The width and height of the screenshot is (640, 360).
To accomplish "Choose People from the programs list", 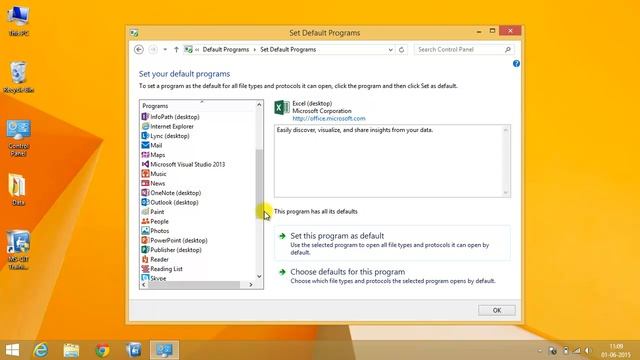I will click(155, 221).
